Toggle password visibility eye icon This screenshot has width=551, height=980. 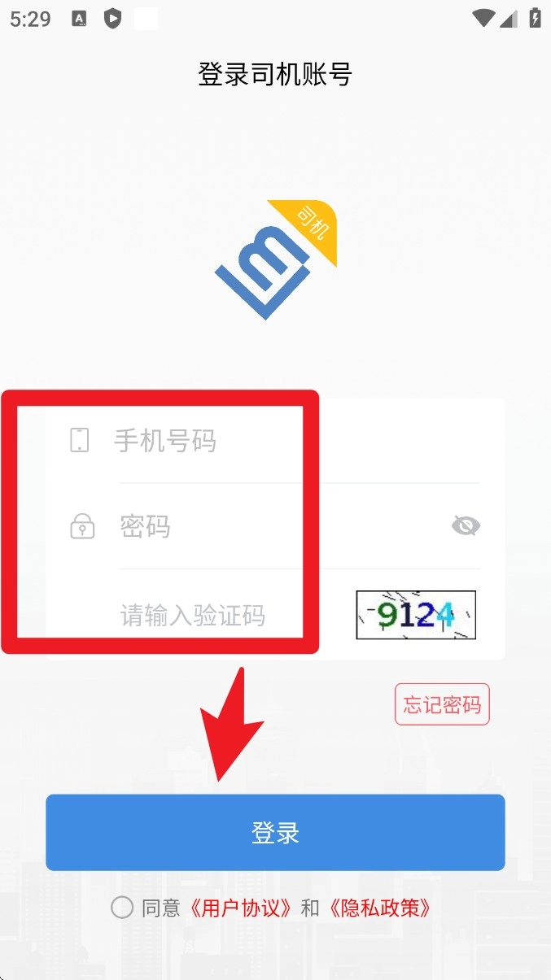click(466, 526)
